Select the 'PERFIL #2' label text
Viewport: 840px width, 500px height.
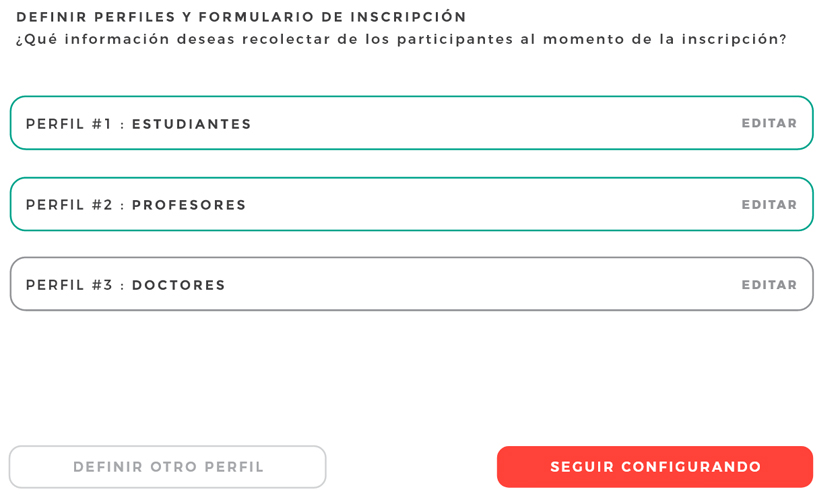pos(69,205)
